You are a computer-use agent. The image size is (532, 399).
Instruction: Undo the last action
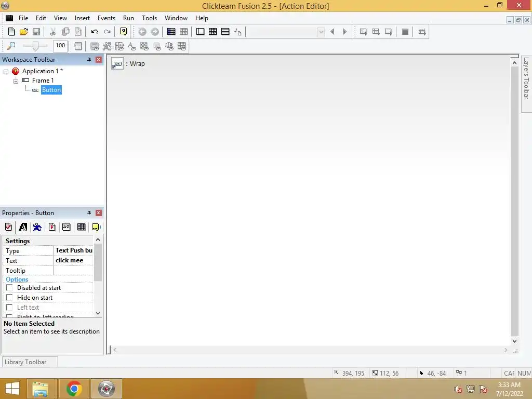click(95, 32)
